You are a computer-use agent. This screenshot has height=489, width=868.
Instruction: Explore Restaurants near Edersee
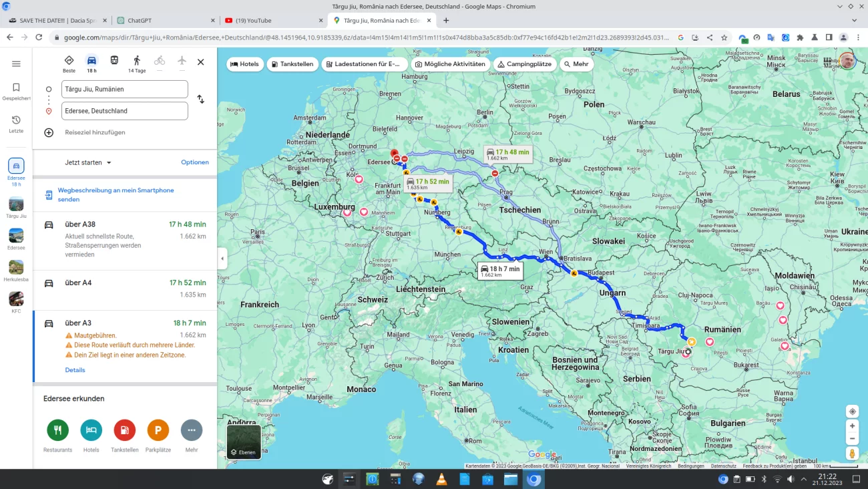[58, 435]
